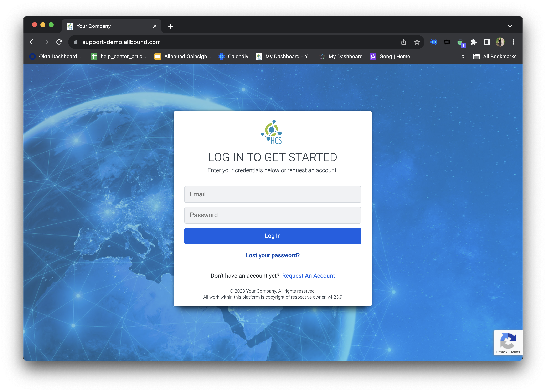
Task: Click the reCAPTCHA badge logo
Action: point(508,341)
